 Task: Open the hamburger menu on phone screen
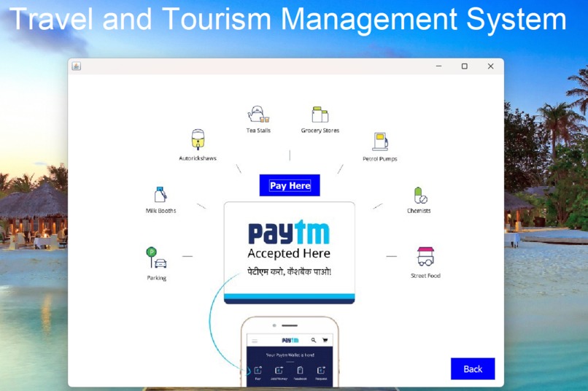pyautogui.click(x=255, y=341)
